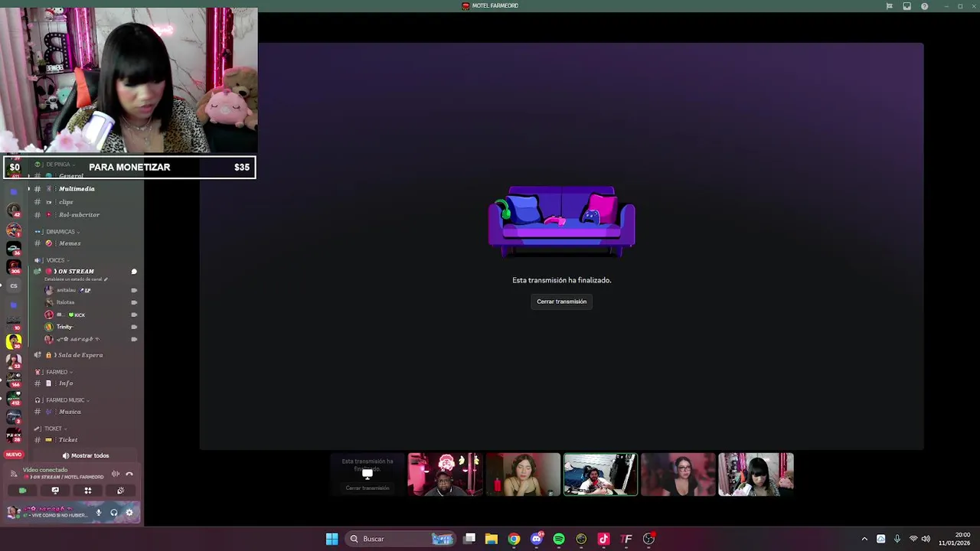Viewport: 980px width, 551px height.
Task: Click the red NUEVO badge
Action: 14,455
